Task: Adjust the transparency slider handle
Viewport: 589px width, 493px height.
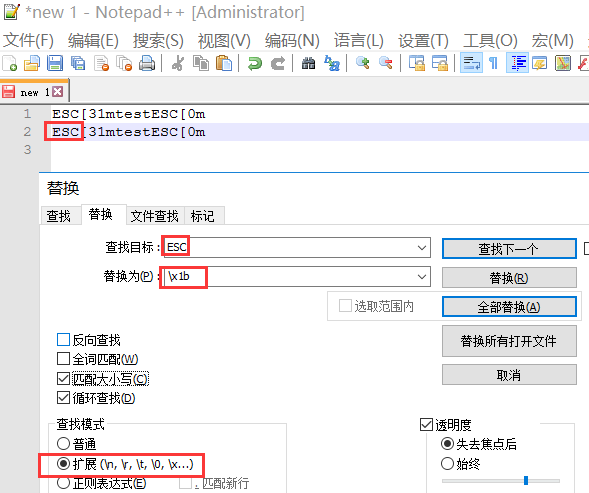Action: pos(526,480)
